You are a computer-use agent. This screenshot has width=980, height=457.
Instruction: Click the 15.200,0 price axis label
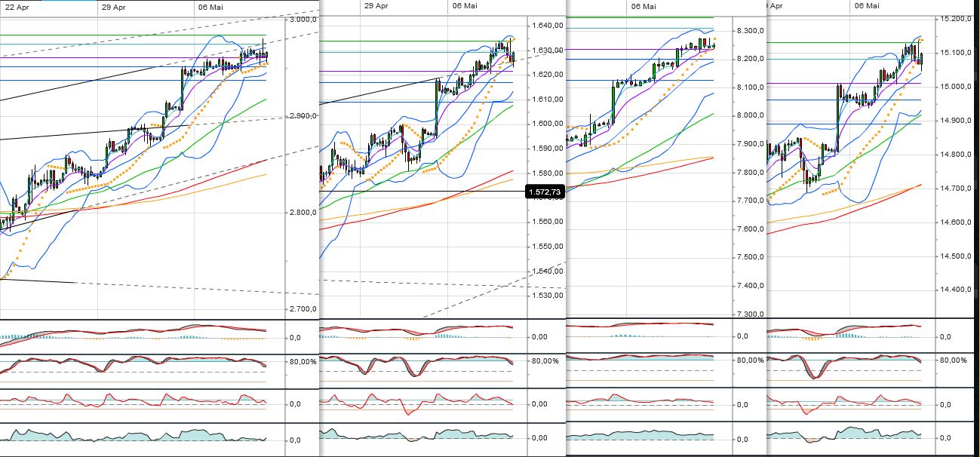click(x=955, y=19)
